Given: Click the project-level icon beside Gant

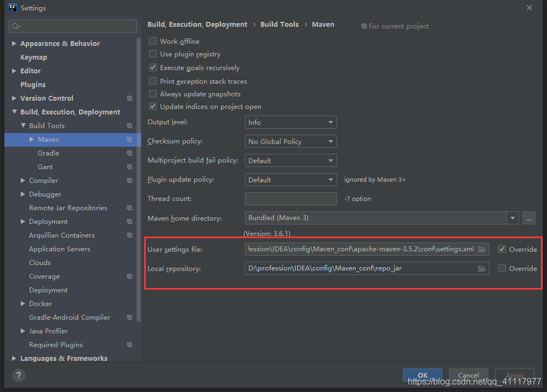Looking at the screenshot, I should click(129, 167).
